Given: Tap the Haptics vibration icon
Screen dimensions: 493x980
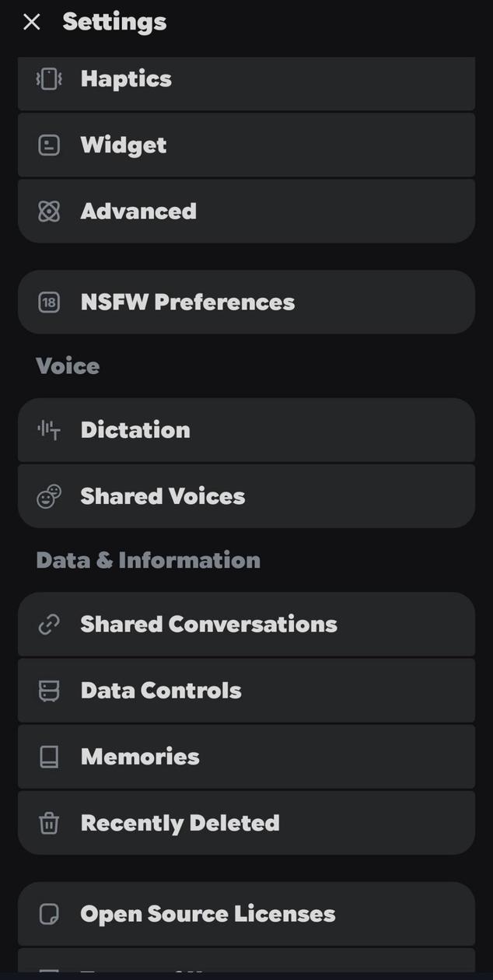Looking at the screenshot, I should (x=49, y=79).
